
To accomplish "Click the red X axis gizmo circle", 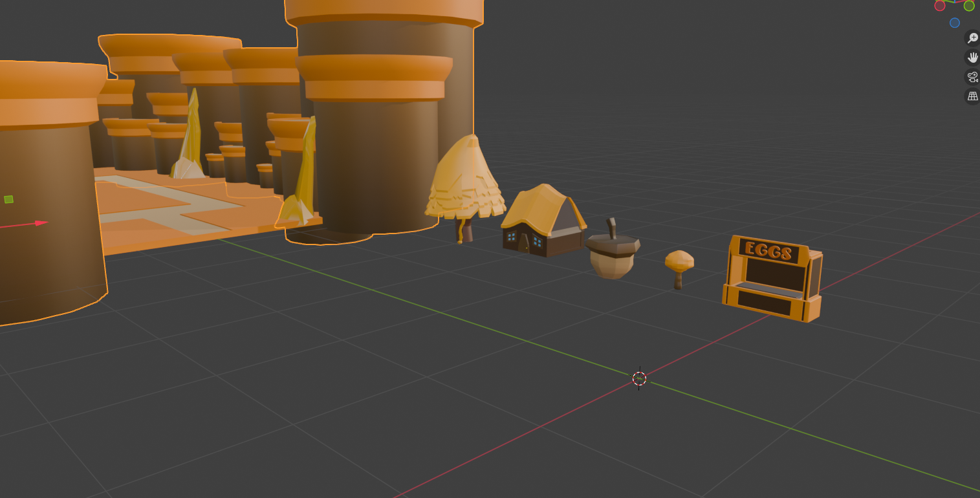I will [940, 6].
